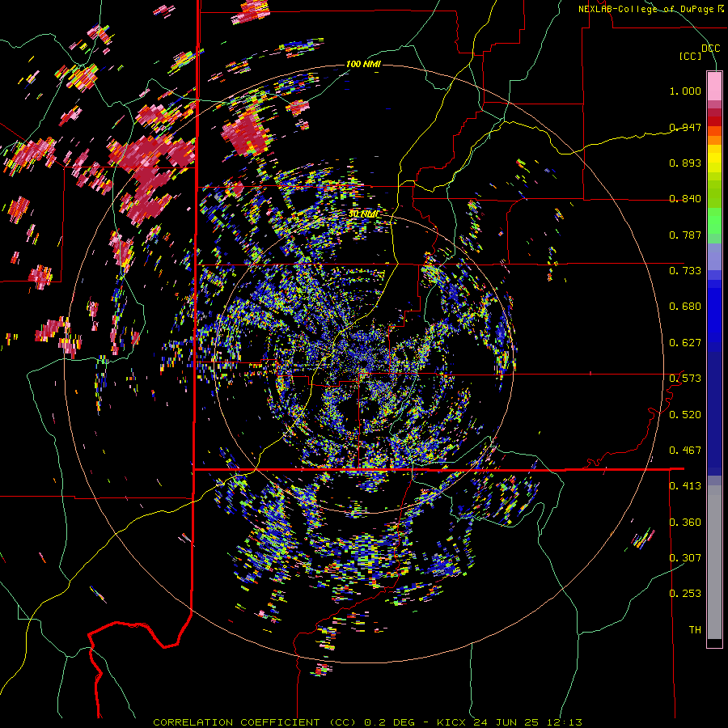The height and width of the screenshot is (728, 728).
Task: Click the gray segment of the color bar
Action: [x=714, y=562]
